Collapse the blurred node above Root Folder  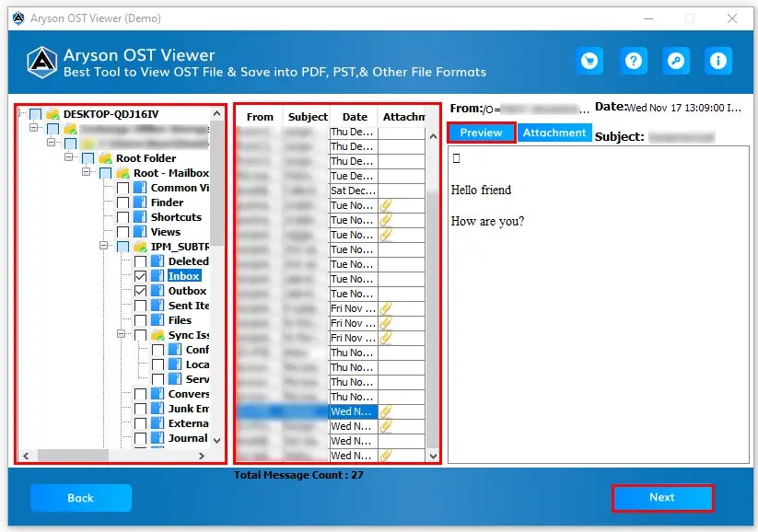pos(51,142)
